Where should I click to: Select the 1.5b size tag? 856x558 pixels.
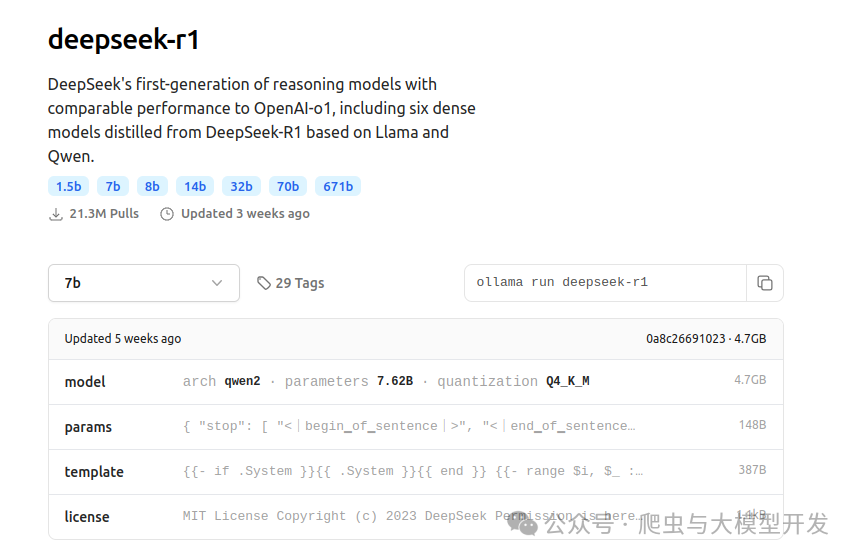68,187
